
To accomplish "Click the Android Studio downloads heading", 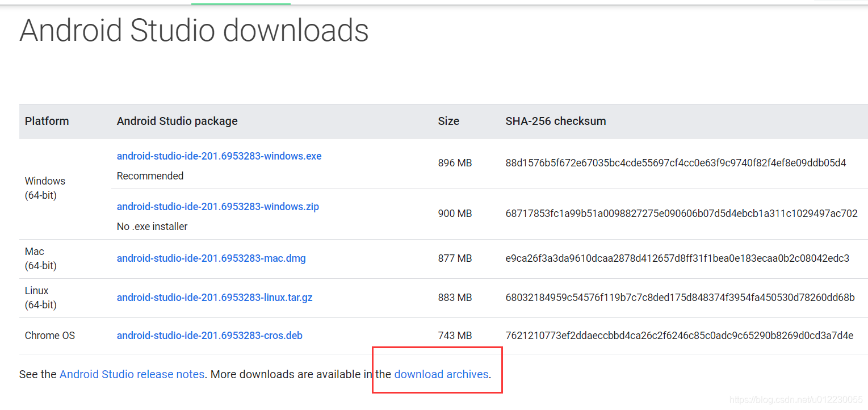I will click(194, 30).
